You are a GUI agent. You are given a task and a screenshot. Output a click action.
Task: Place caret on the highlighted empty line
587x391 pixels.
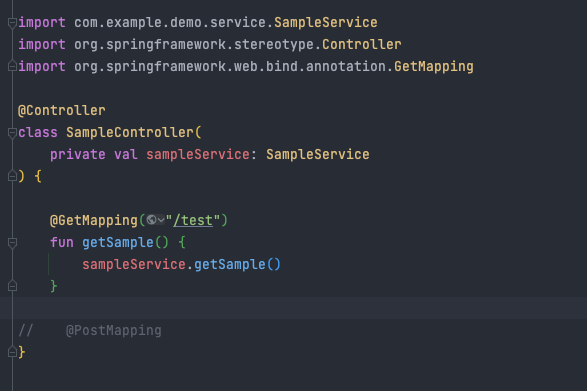294,308
